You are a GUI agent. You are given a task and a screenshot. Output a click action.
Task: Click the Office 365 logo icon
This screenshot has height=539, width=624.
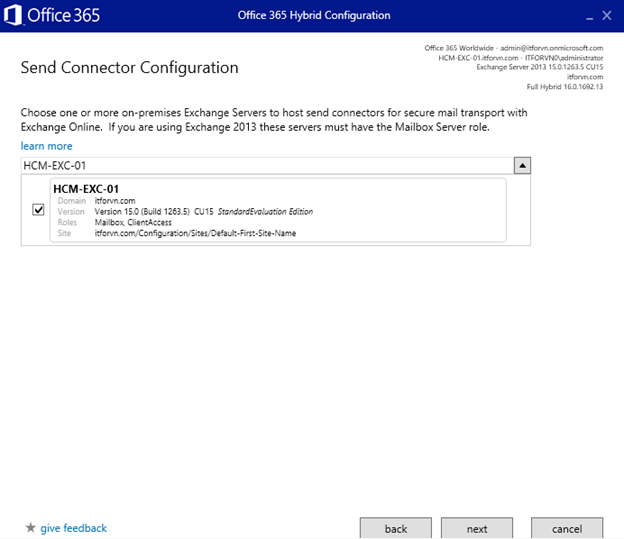(14, 16)
